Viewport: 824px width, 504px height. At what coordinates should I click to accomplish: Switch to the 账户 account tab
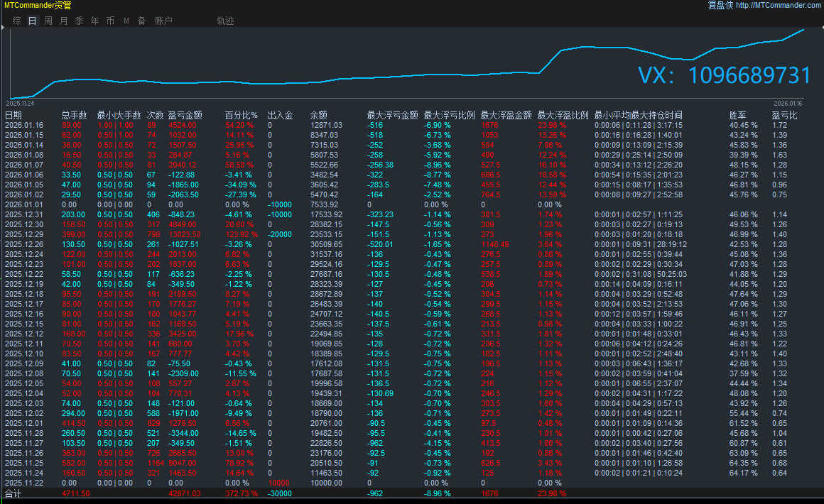[163, 21]
